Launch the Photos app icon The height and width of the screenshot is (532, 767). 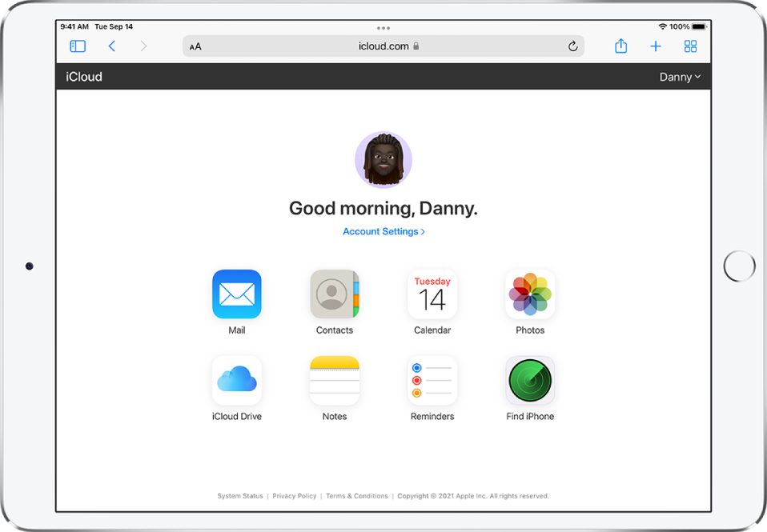(x=530, y=294)
